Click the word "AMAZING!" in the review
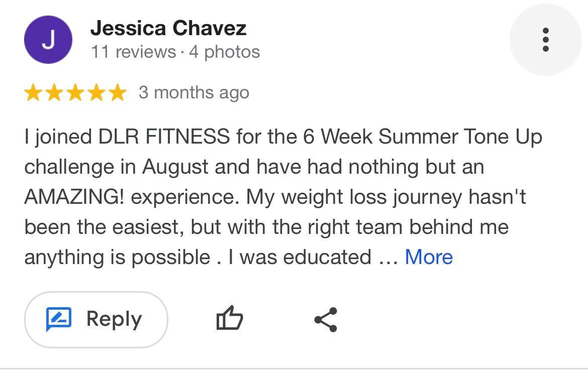 (74, 197)
